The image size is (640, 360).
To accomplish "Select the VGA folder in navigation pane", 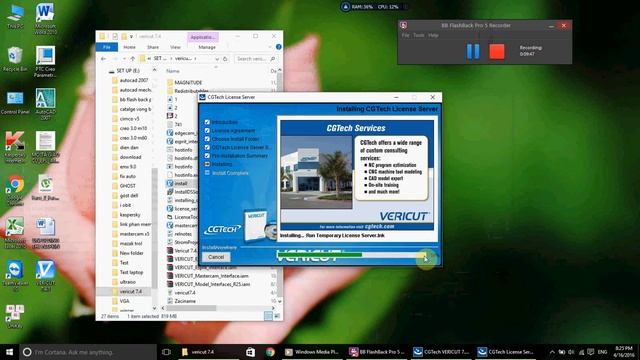I will pyautogui.click(x=124, y=301).
